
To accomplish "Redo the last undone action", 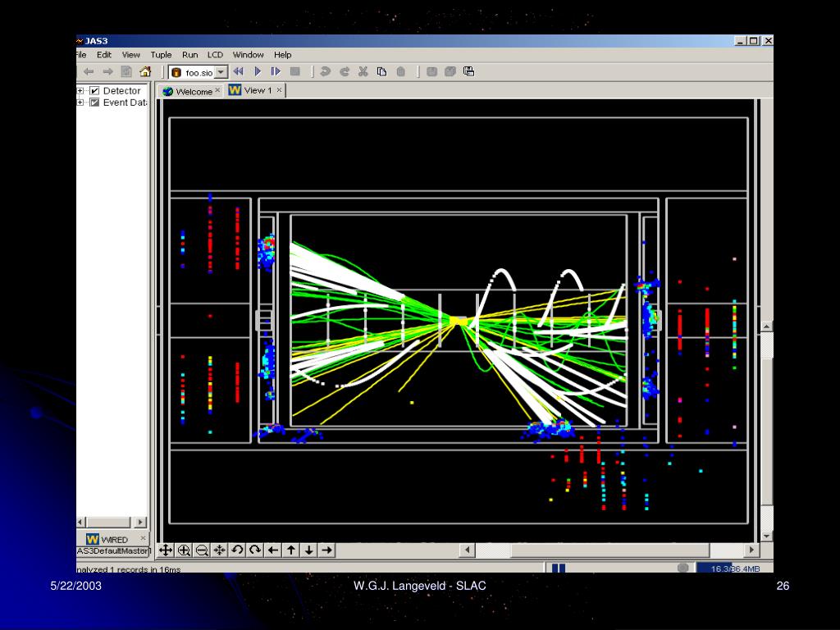I will click(345, 71).
